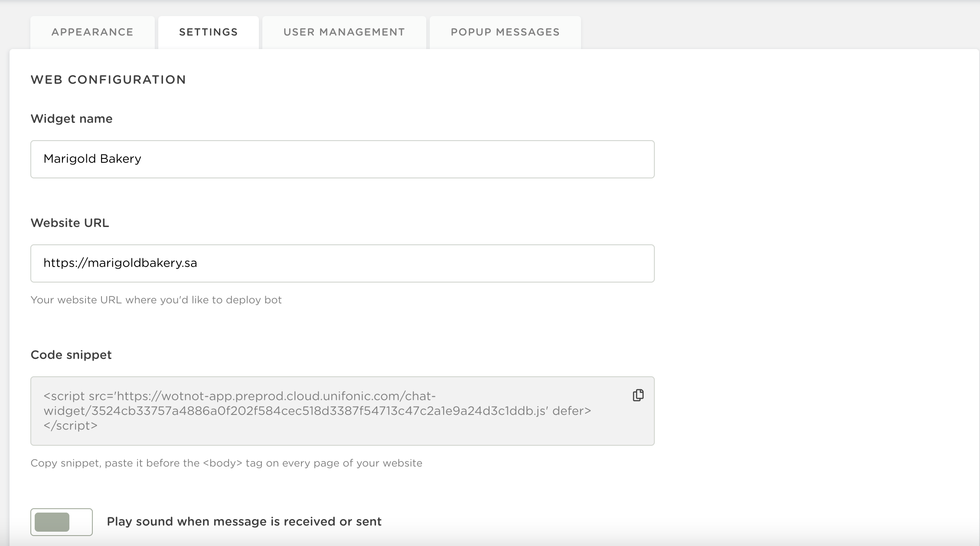The image size is (980, 546).
Task: Click the https://marigoldbakery.sa URL text
Action: [120, 263]
